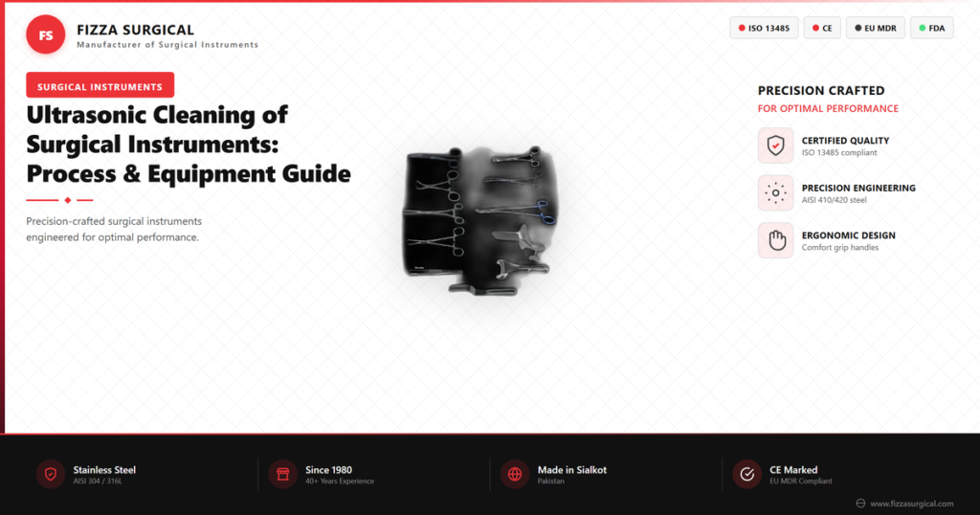Image resolution: width=980 pixels, height=515 pixels.
Task: Click the Ultrasonic Cleaning headline
Action: tap(189, 145)
